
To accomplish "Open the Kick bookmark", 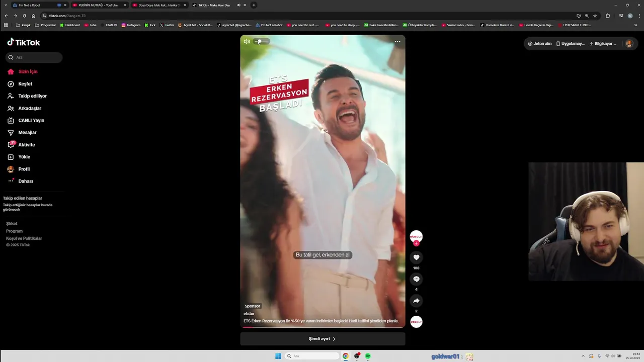I will point(150,25).
